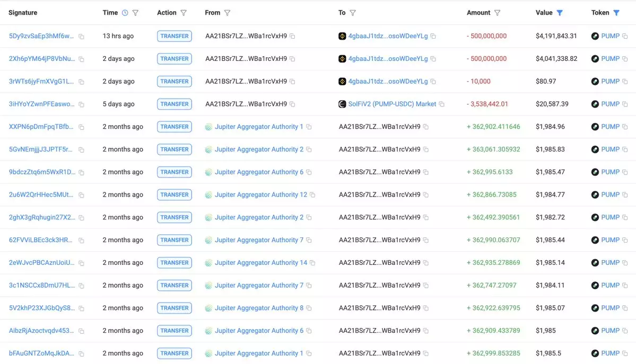Select amount + 362,902.411646
The image size is (636, 364).
click(x=493, y=127)
